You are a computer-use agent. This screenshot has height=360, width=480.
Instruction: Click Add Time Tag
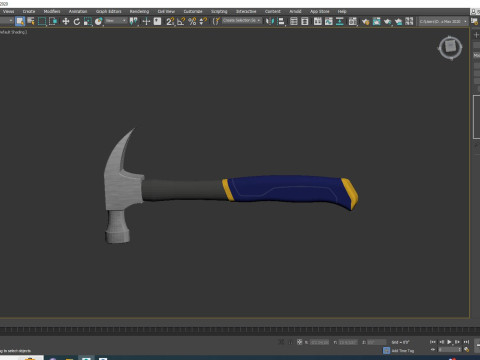click(403, 351)
